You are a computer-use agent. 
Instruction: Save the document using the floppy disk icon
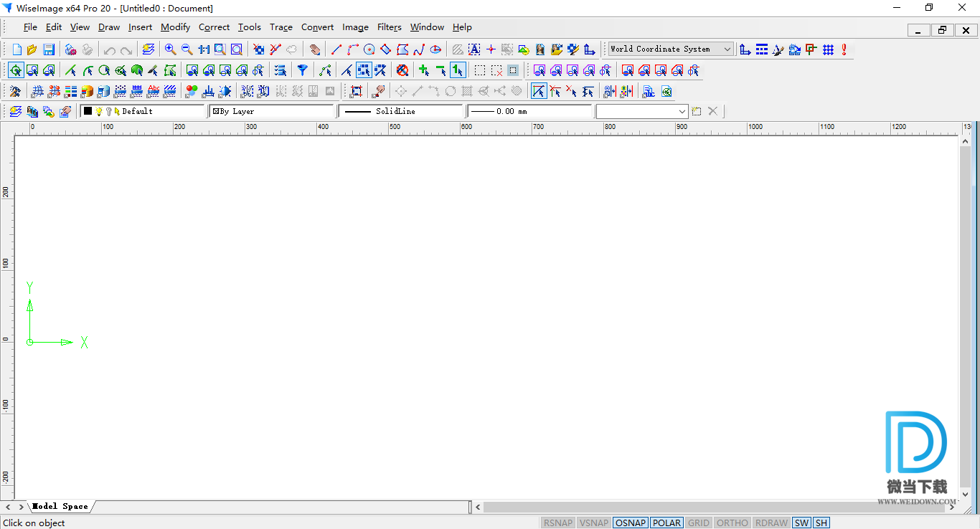49,49
